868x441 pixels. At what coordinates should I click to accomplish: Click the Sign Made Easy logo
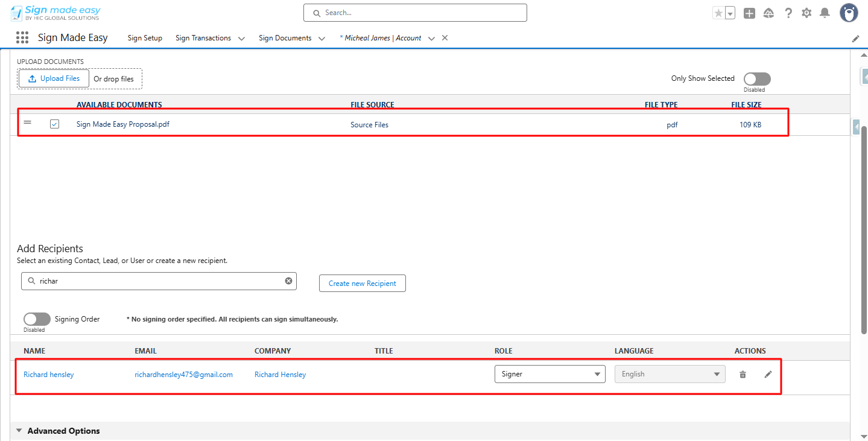[x=55, y=13]
